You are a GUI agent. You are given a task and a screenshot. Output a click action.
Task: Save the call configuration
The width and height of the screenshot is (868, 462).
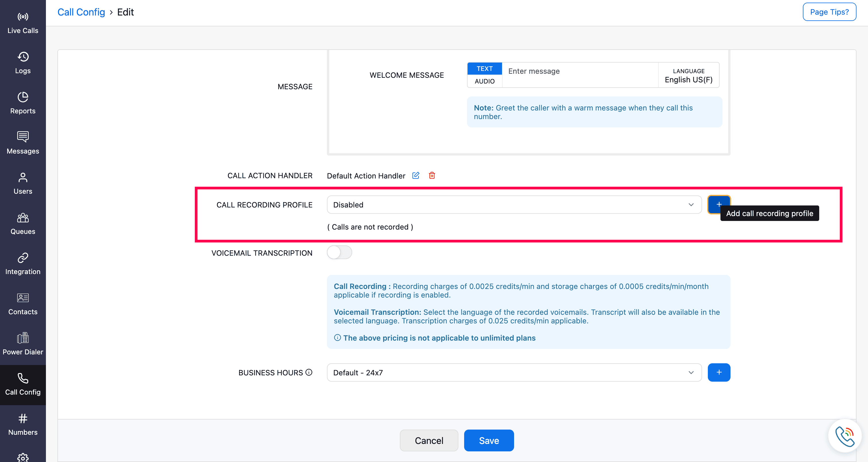pos(489,440)
